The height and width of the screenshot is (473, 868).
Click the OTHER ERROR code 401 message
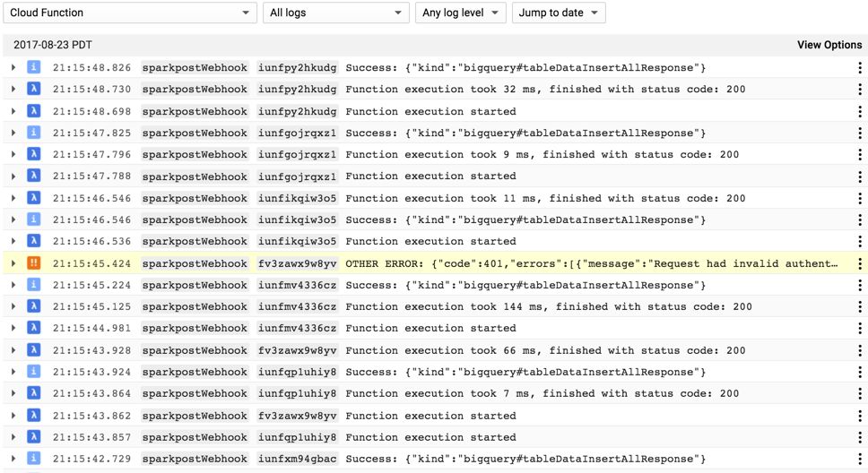[592, 263]
